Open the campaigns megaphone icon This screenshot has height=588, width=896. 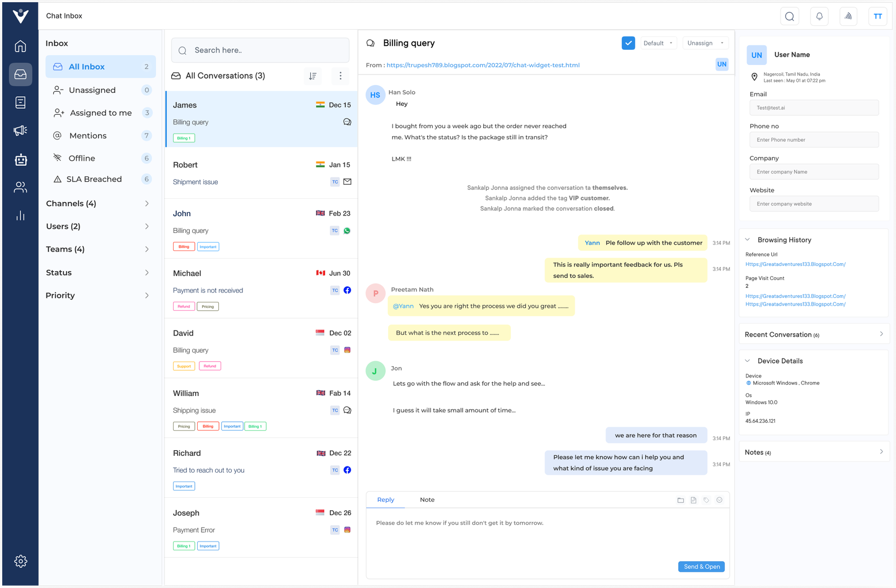[21, 130]
